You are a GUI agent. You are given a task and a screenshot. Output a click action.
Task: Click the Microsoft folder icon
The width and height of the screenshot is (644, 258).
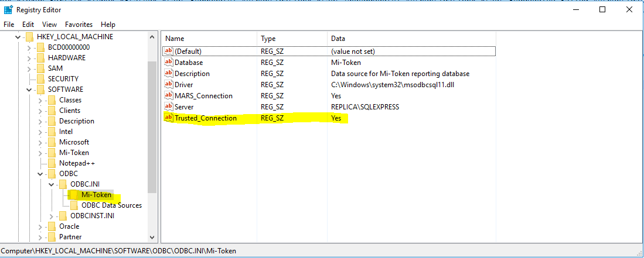[52, 142]
